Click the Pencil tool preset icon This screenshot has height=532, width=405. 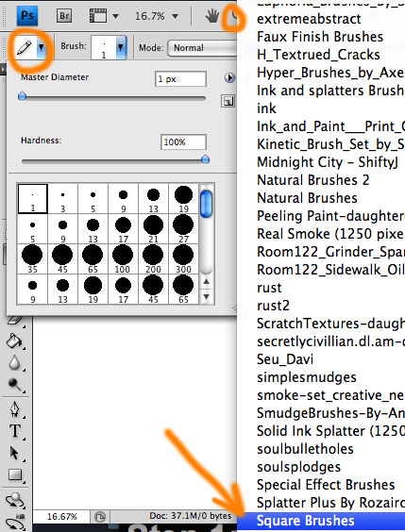point(25,48)
